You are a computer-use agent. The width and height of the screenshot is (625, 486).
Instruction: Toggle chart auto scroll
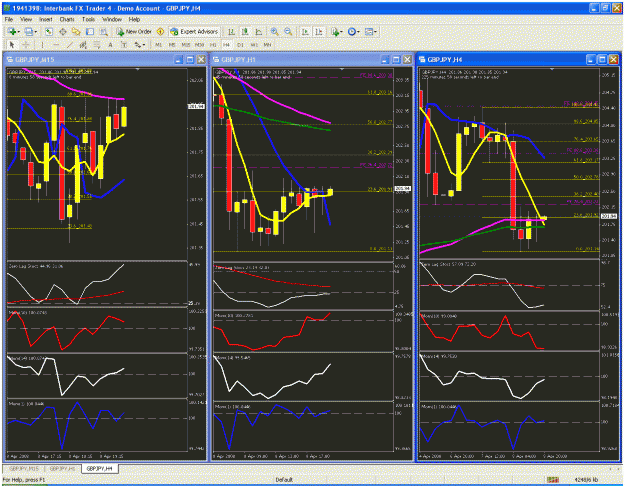coord(305,31)
